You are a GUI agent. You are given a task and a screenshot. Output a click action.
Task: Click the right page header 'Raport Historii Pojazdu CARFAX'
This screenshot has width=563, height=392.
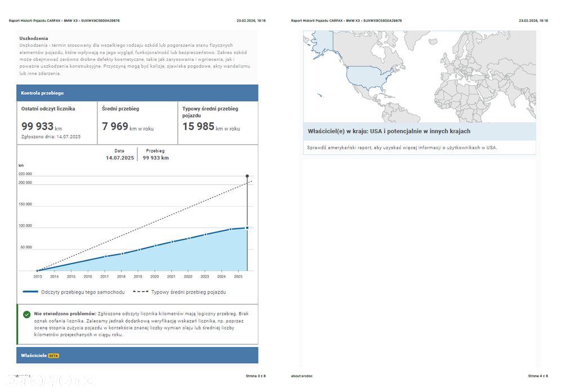point(346,21)
